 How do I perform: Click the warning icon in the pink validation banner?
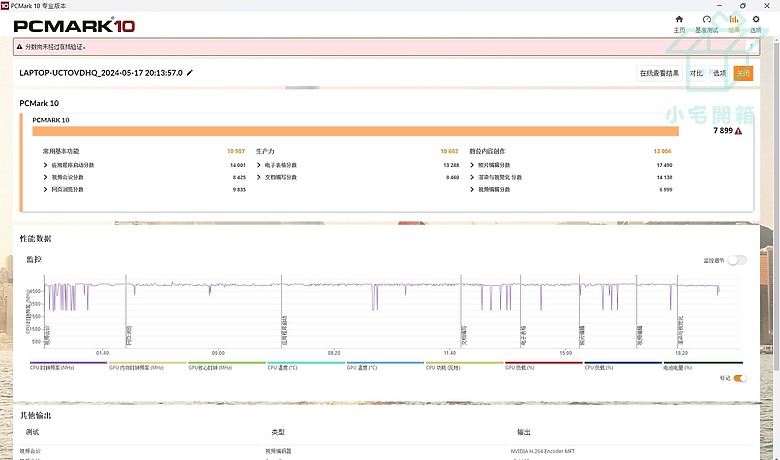19,47
